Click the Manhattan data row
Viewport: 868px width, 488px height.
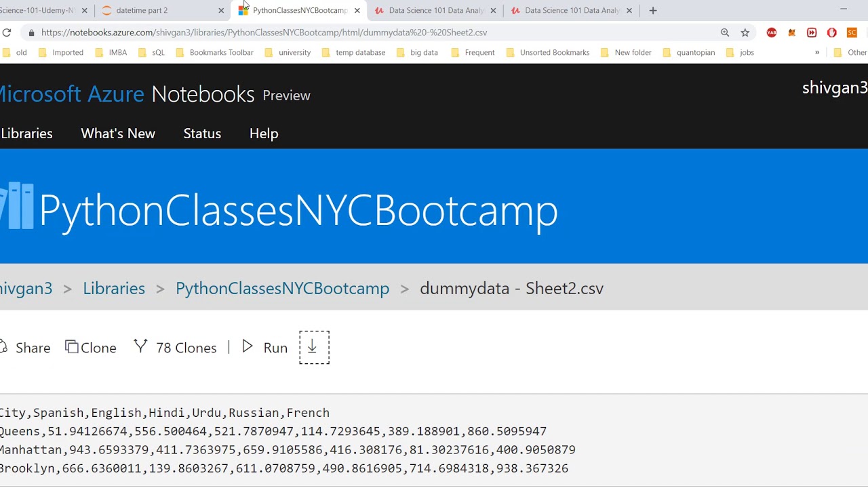click(x=288, y=450)
